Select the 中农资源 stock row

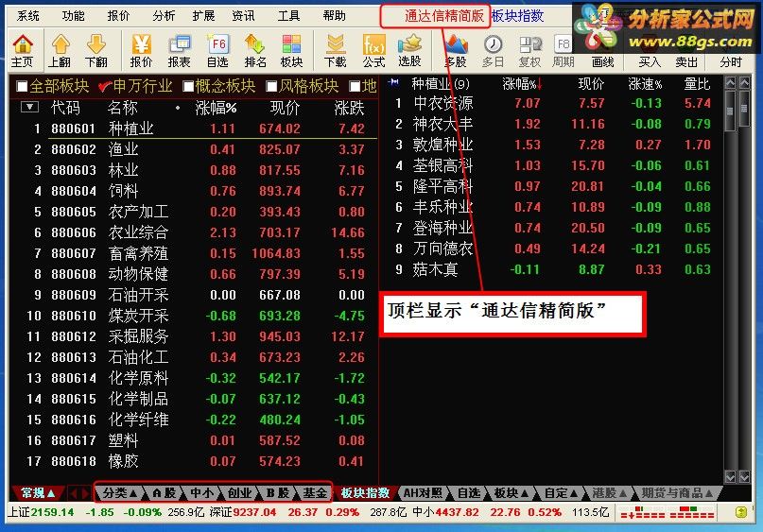553,103
